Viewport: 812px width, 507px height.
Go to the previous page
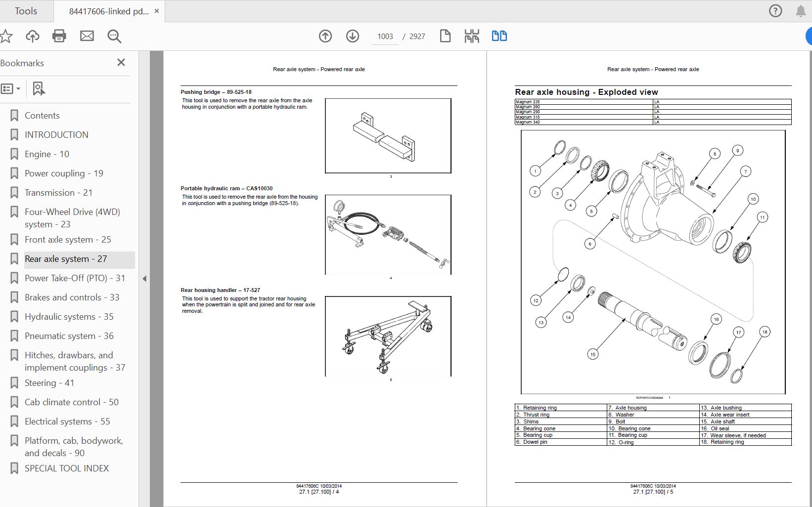pos(325,36)
